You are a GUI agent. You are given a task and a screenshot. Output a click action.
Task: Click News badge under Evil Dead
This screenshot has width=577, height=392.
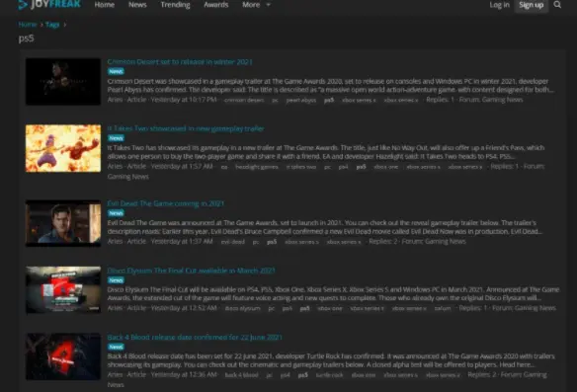pyautogui.click(x=116, y=213)
